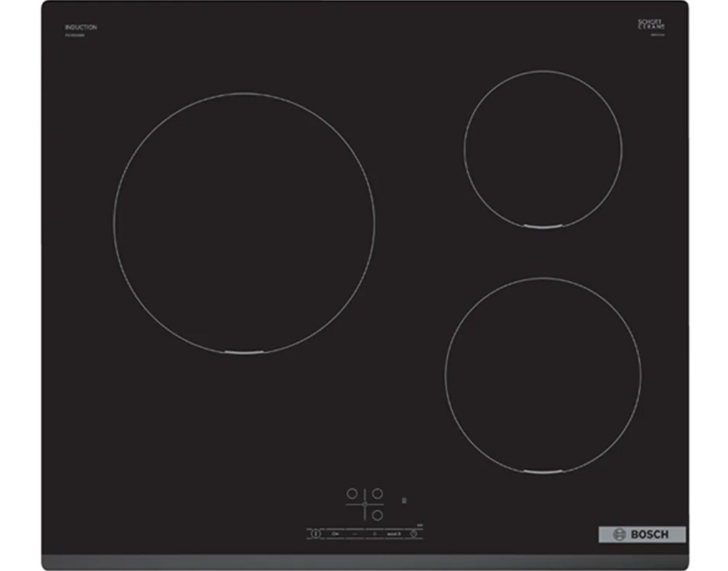
Task: Click the INDUCTION label text
Action: 81,27
